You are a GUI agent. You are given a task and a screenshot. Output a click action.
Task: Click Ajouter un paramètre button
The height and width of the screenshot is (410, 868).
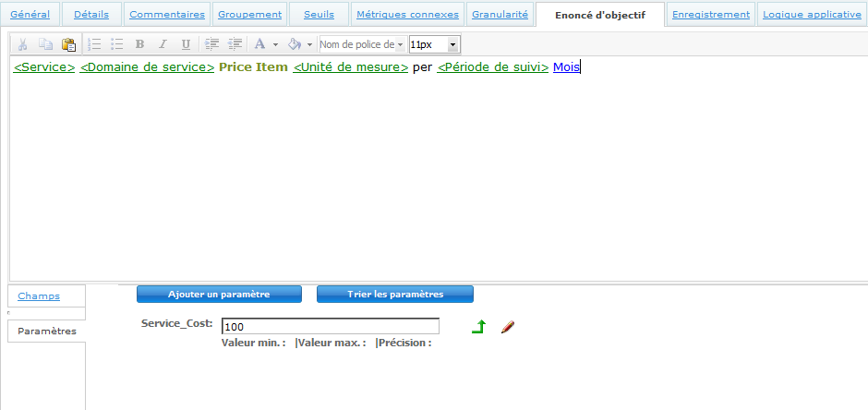tap(219, 295)
